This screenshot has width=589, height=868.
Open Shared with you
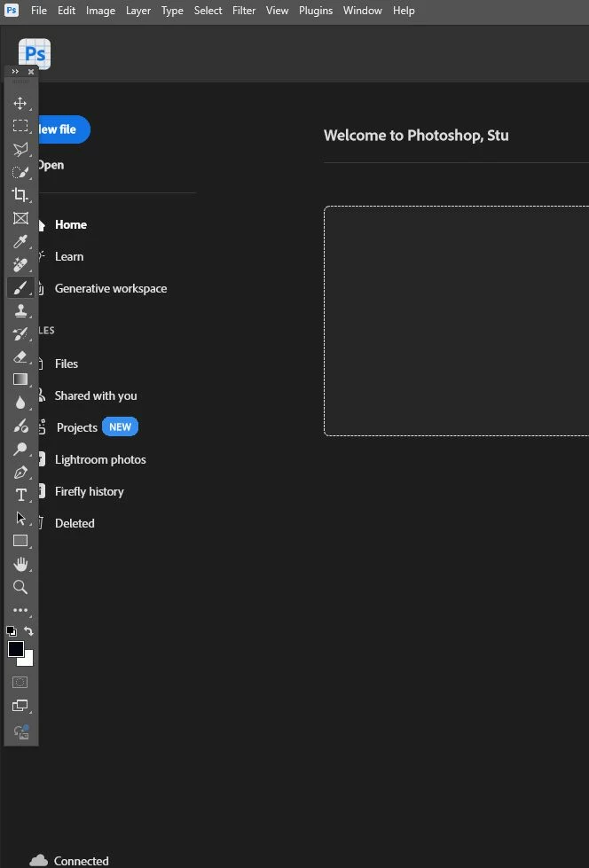tap(95, 395)
